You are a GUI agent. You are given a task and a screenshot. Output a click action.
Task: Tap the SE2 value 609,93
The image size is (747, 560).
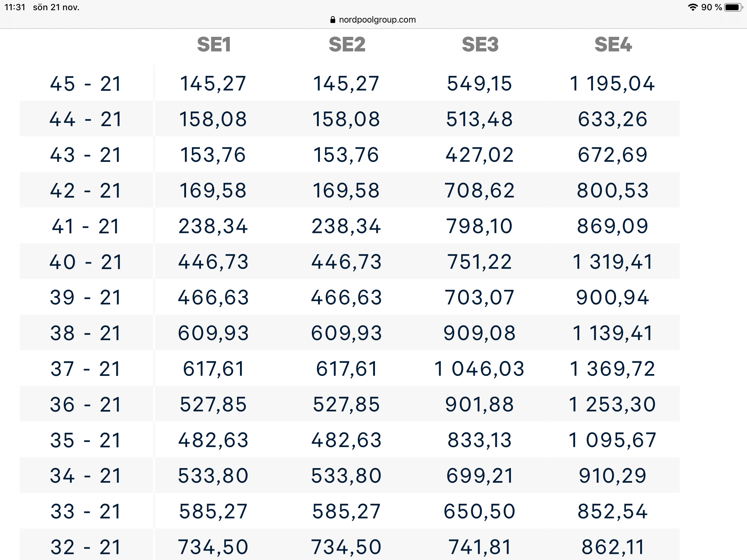point(347,333)
